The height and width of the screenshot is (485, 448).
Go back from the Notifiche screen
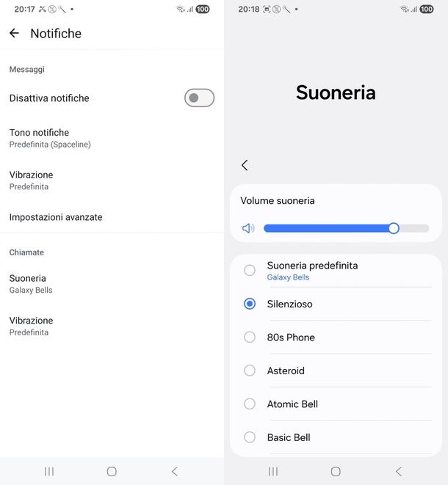(14, 33)
